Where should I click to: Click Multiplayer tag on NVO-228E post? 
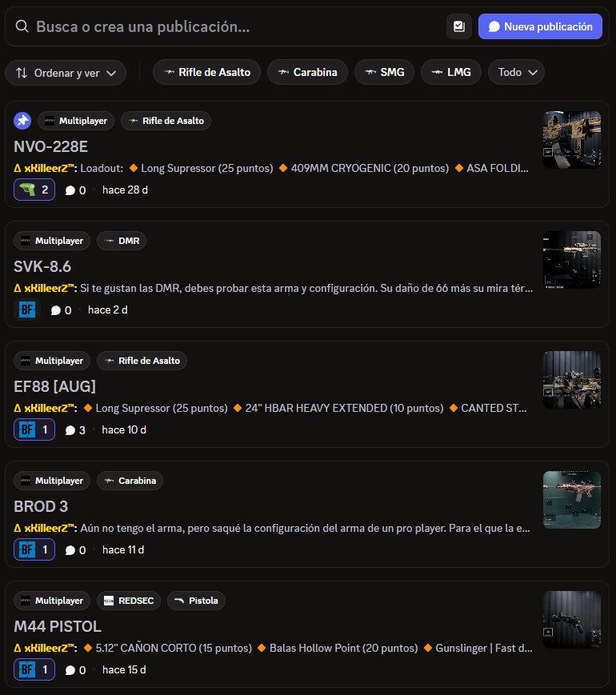pos(76,121)
